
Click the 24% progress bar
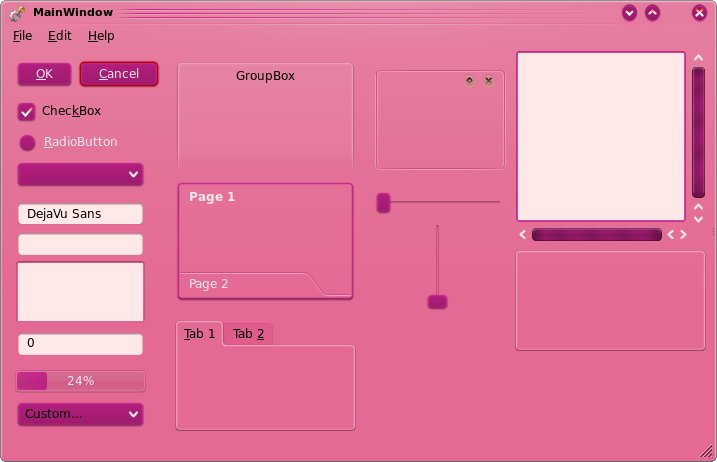point(80,381)
